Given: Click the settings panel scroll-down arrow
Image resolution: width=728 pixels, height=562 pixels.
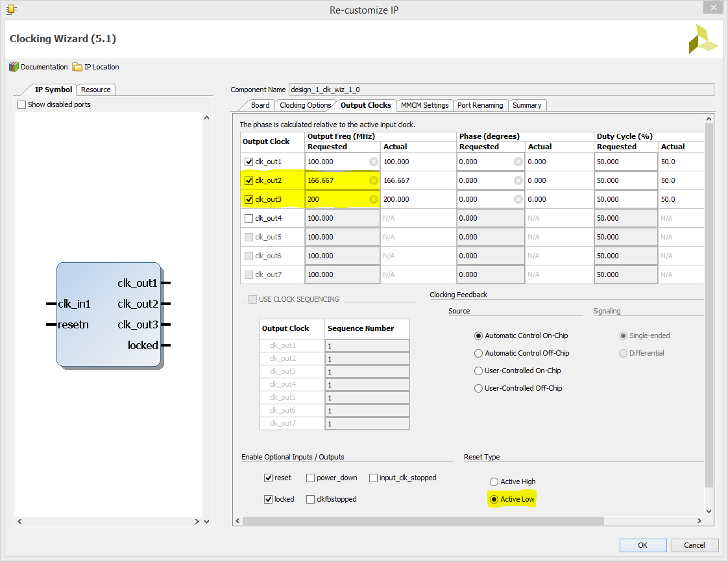Looking at the screenshot, I should pos(709,511).
